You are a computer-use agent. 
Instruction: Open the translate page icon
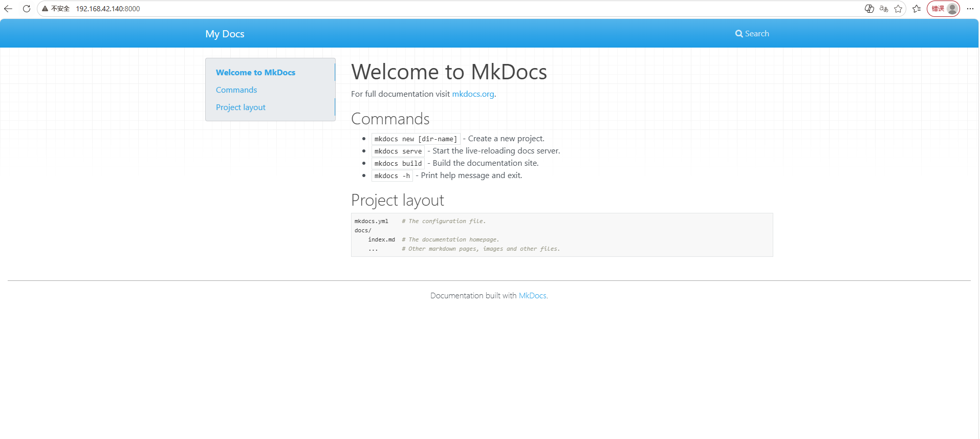[x=884, y=9]
